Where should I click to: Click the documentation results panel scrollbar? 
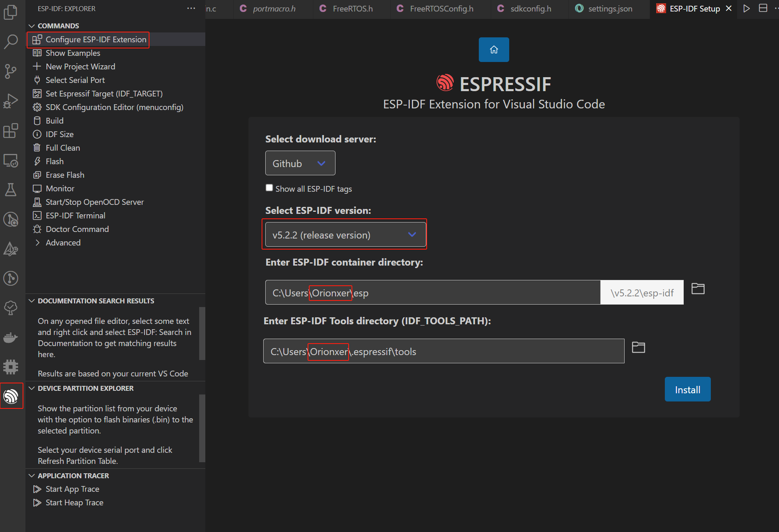point(202,333)
